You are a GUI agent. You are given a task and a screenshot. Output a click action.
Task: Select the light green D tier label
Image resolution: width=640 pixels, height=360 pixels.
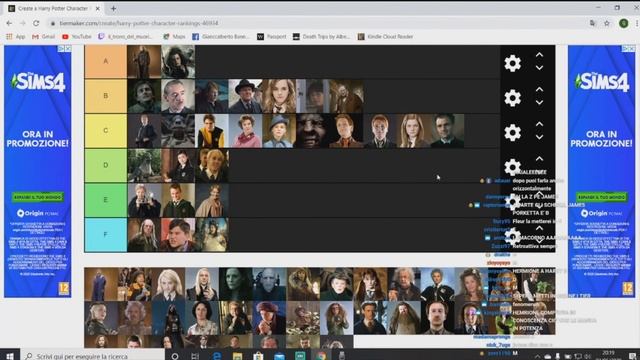[106, 165]
